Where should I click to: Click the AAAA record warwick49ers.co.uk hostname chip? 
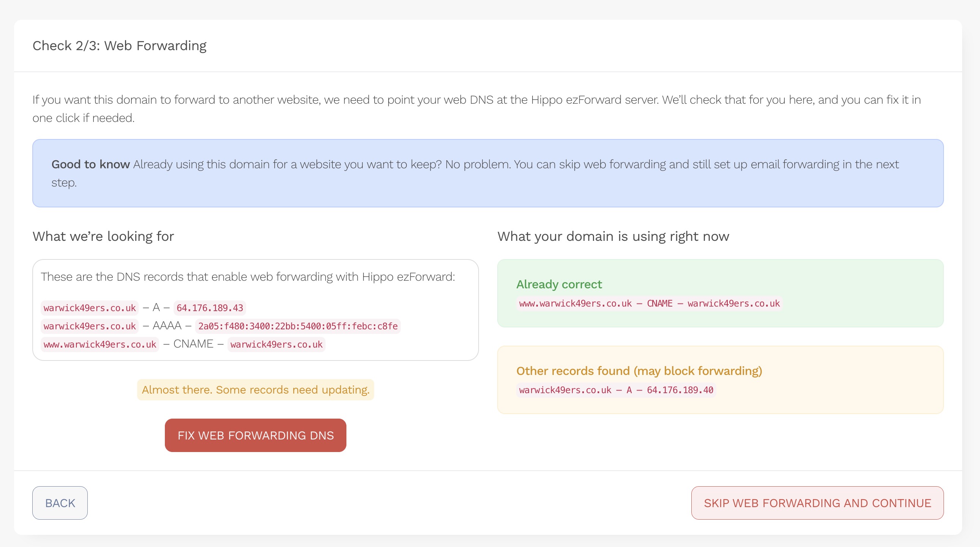(89, 326)
